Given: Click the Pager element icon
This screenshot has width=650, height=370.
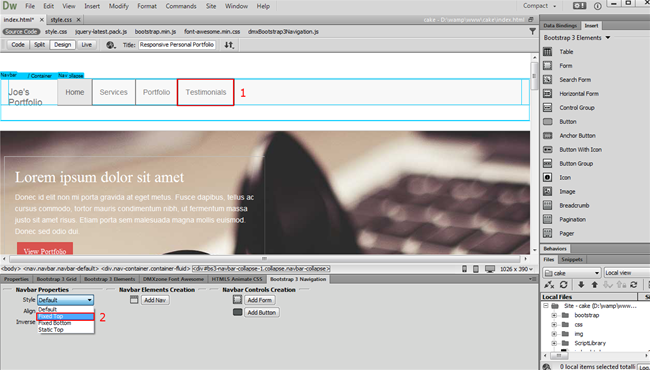Looking at the screenshot, I should (547, 233).
